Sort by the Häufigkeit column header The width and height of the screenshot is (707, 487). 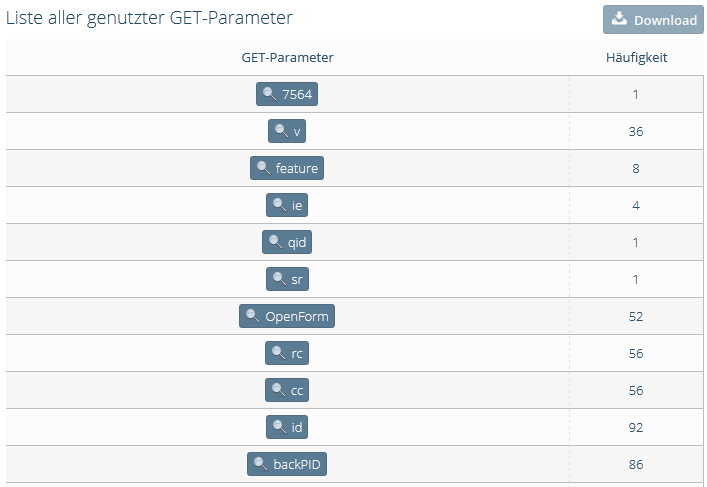636,57
